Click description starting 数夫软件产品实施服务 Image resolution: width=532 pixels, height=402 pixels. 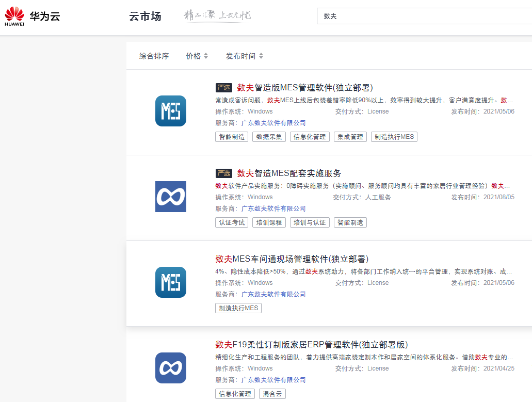click(363, 186)
